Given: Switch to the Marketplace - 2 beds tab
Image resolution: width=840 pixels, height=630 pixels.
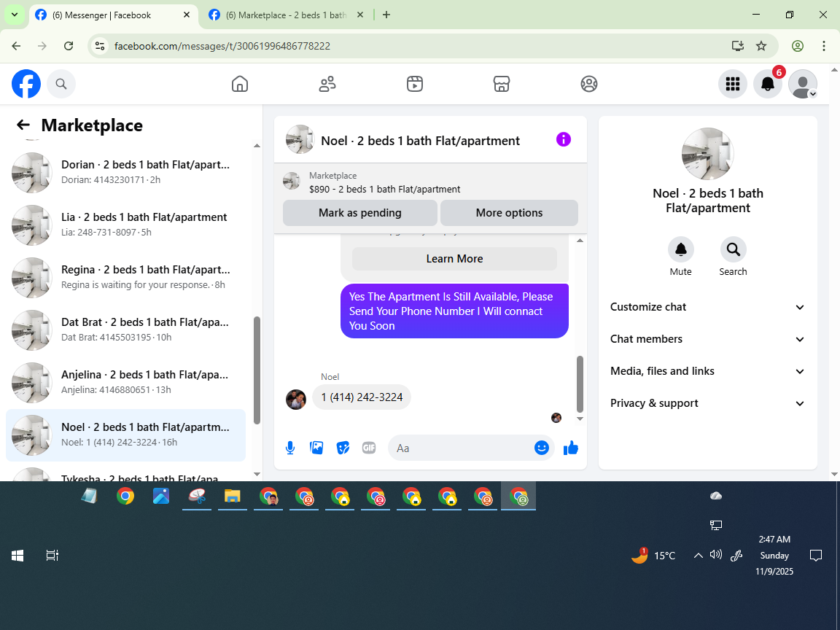Looking at the screenshot, I should (287, 15).
